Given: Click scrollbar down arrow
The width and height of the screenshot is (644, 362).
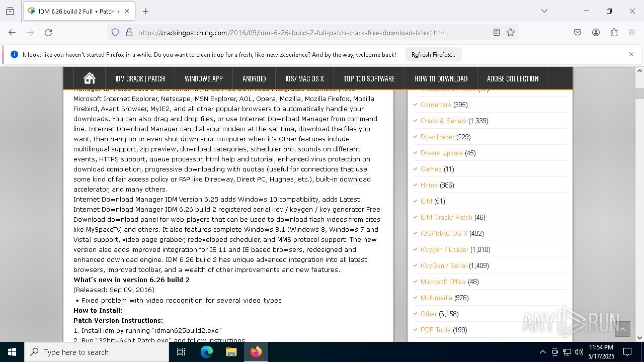Looking at the screenshot, I should point(639,338).
